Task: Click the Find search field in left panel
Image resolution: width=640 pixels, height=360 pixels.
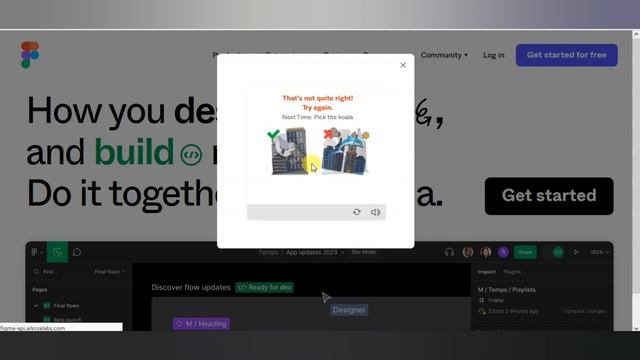Action: click(x=50, y=271)
